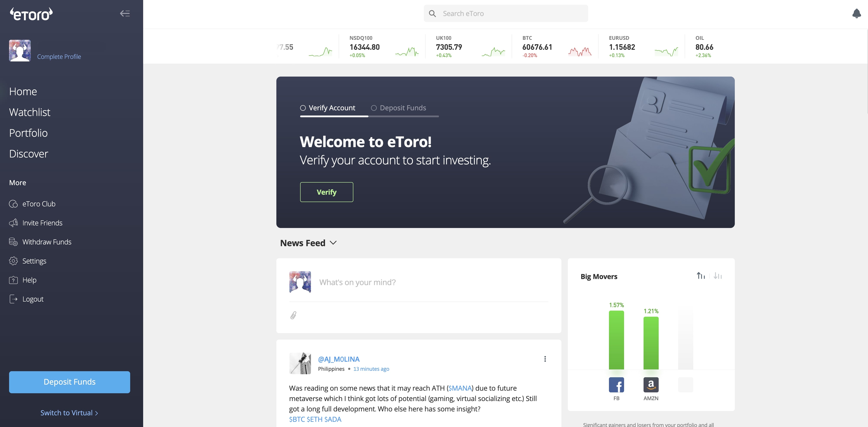Open the FB Facebook stock icon
Viewport: 868px width, 427px height.
pyautogui.click(x=616, y=385)
